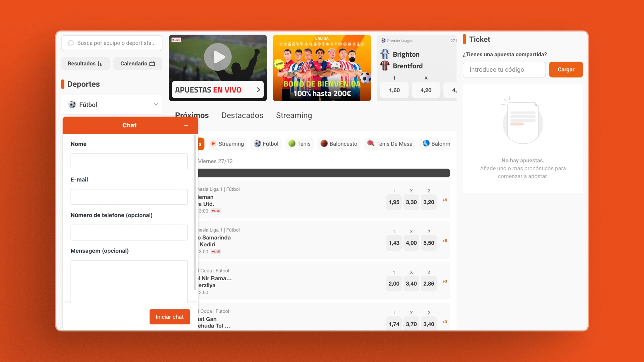Select odds 5,50 for Samarinda match
The image size is (644, 362).
pos(429,243)
